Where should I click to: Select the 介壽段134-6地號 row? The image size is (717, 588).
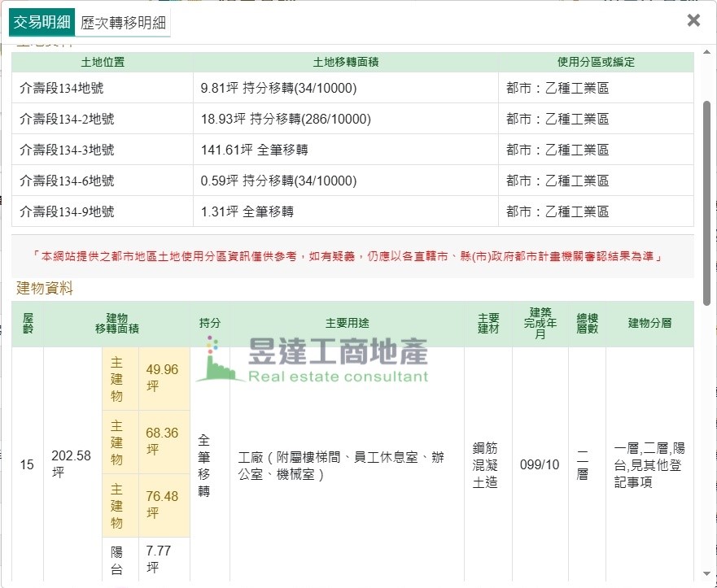67,181
